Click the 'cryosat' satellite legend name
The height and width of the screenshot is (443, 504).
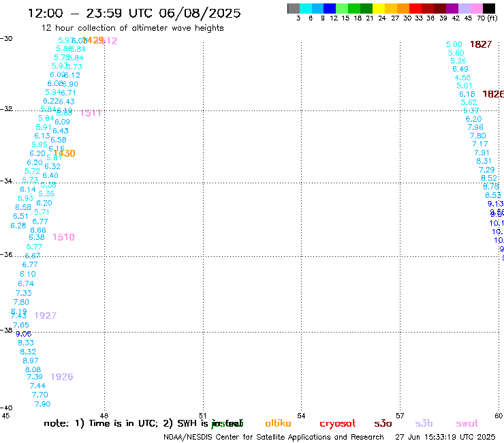pos(338,423)
